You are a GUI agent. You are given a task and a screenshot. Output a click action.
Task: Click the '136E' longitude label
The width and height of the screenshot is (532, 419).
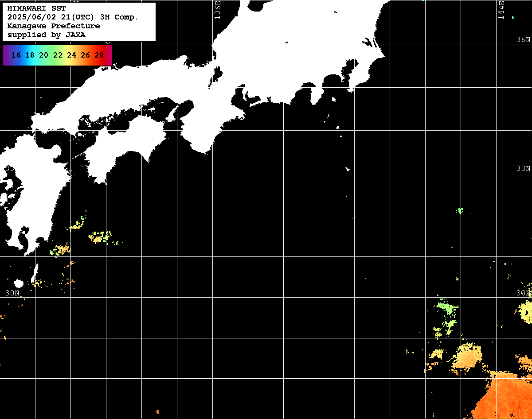pyautogui.click(x=217, y=10)
